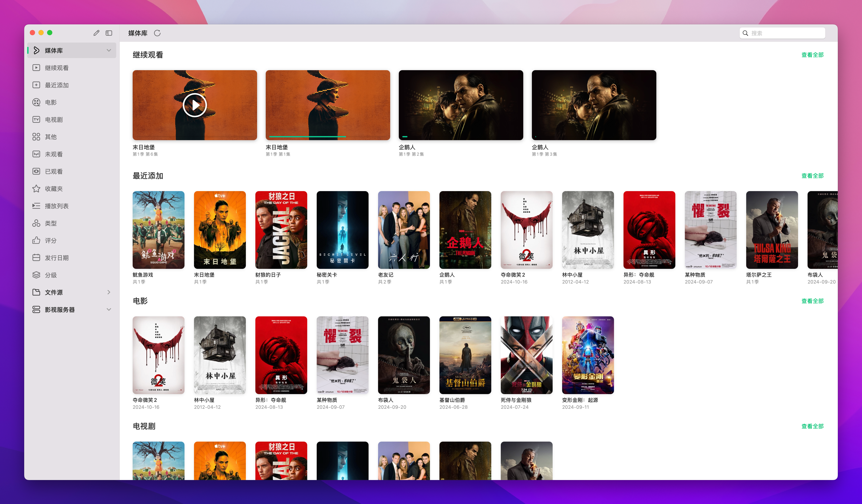Click the 继续观看 sidebar icon
Viewport: 862px width, 504px height.
[x=36, y=68]
